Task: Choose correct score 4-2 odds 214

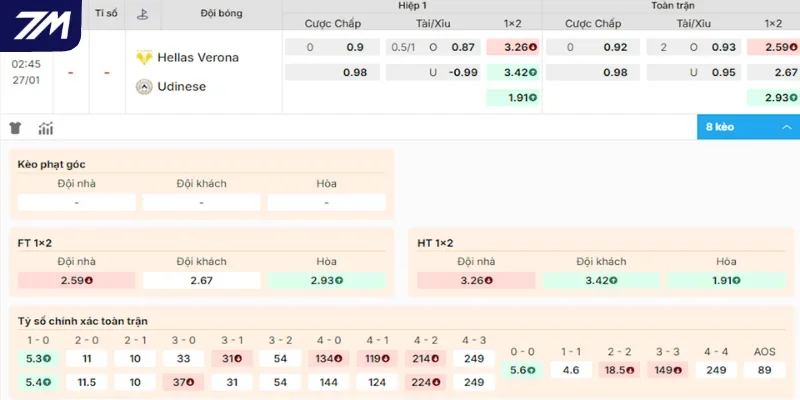Action: (426, 359)
